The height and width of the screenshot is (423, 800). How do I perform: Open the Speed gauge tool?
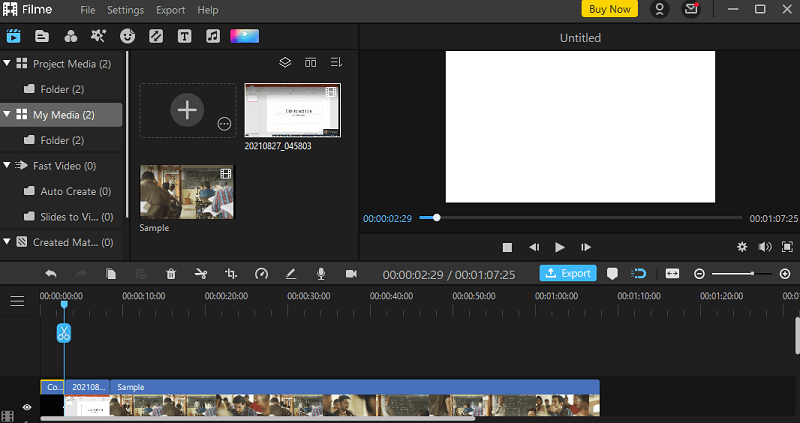tap(261, 274)
